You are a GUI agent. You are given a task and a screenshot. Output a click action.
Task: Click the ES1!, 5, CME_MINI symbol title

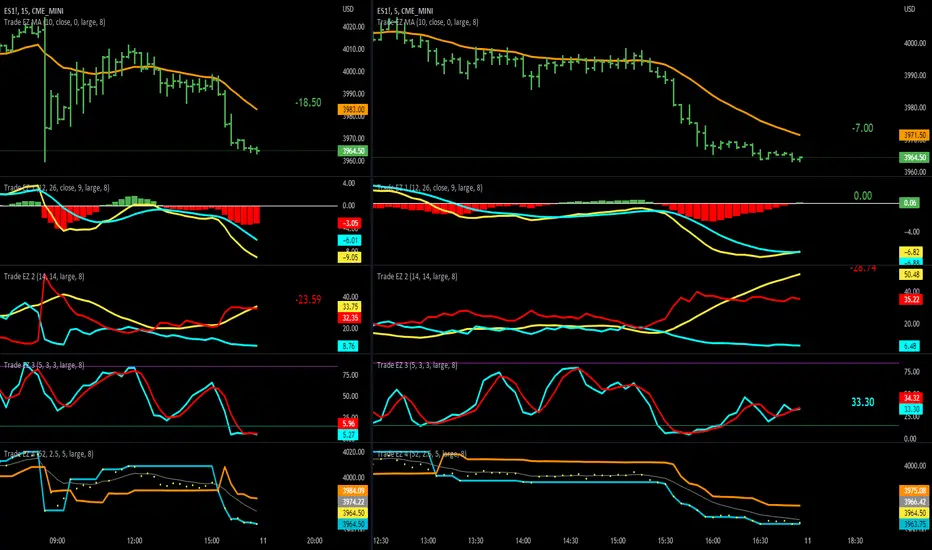pos(405,11)
